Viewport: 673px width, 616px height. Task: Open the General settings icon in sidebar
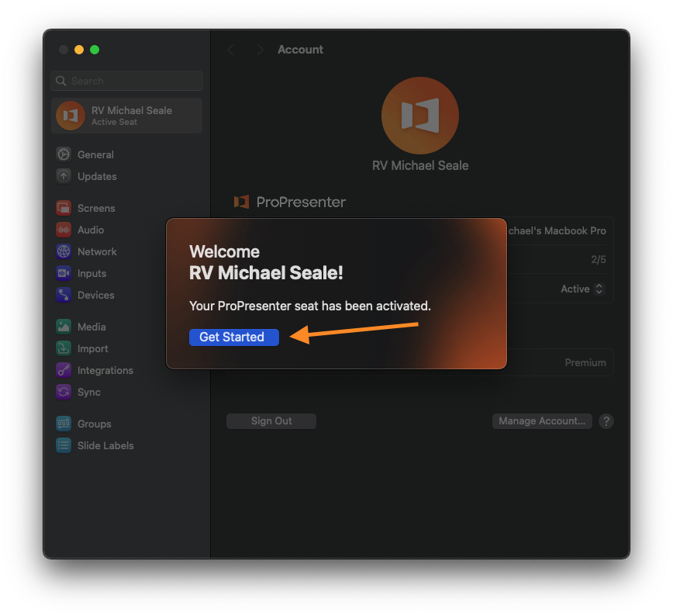[64, 154]
